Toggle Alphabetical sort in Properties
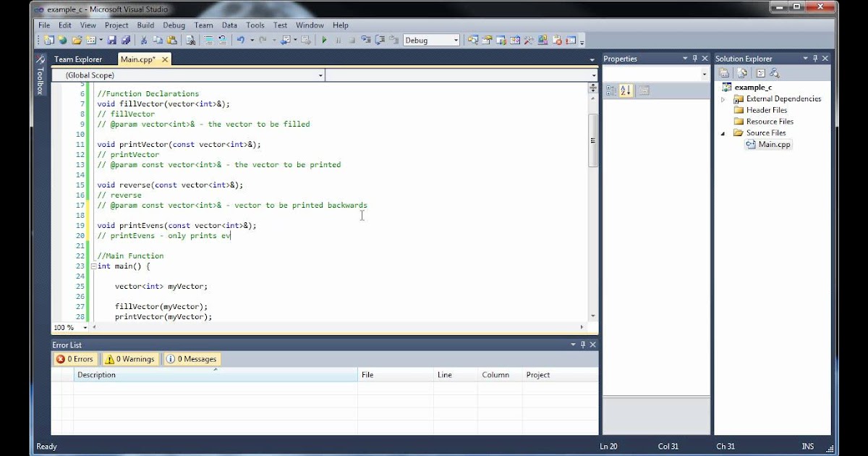Viewport: 868px width, 456px height. (626, 90)
